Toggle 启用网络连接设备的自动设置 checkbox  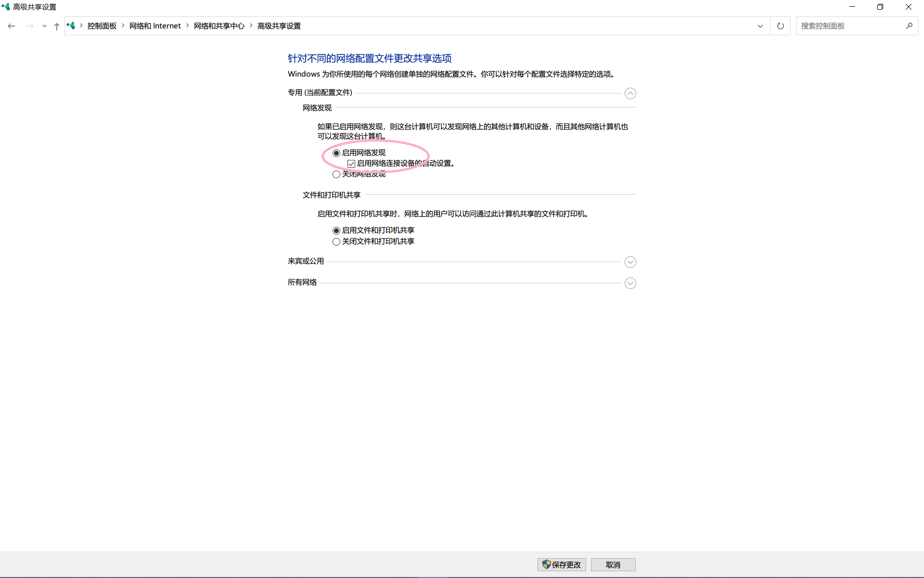coord(351,164)
